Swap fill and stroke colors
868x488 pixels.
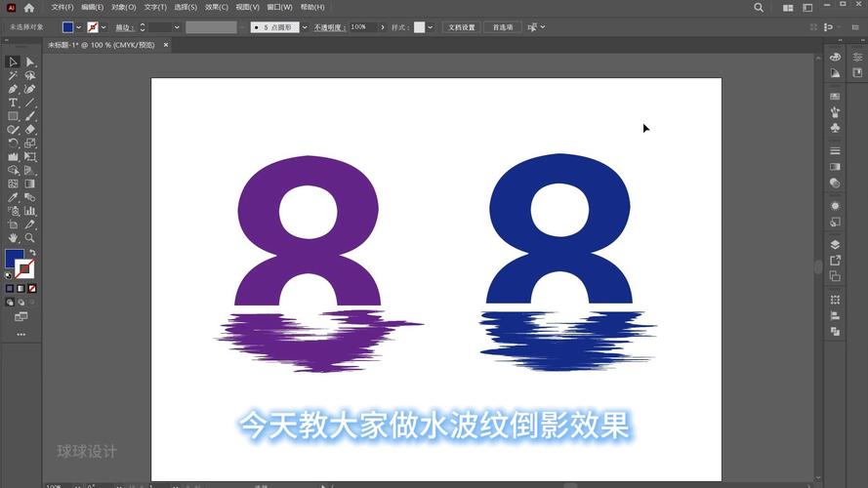(32, 253)
